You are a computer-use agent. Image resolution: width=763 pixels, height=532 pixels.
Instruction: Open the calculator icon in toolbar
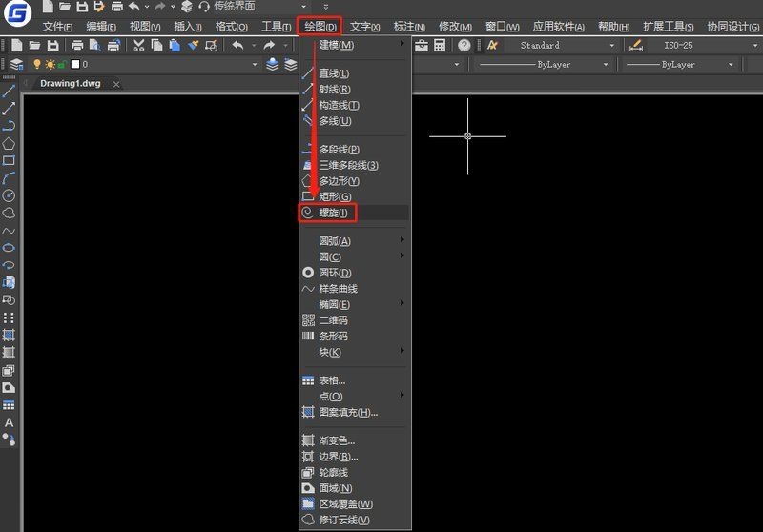440,45
